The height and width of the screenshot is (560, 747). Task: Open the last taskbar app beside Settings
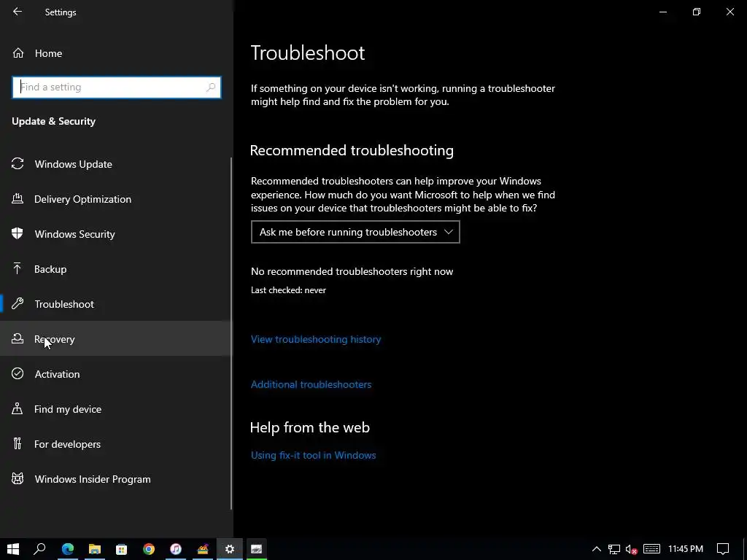click(256, 549)
